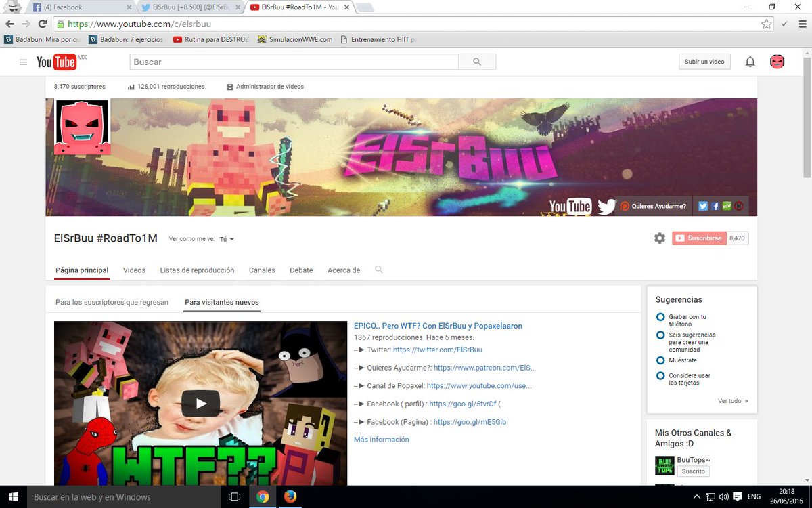This screenshot has height=508, width=812.
Task: Open the Videos tab
Action: (134, 270)
